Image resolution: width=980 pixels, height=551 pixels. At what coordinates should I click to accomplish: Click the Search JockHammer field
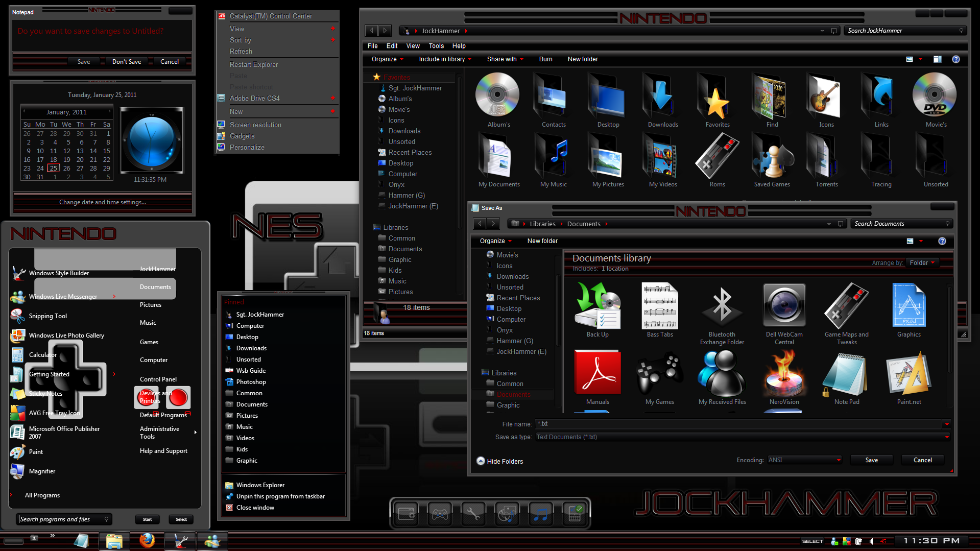tap(906, 31)
